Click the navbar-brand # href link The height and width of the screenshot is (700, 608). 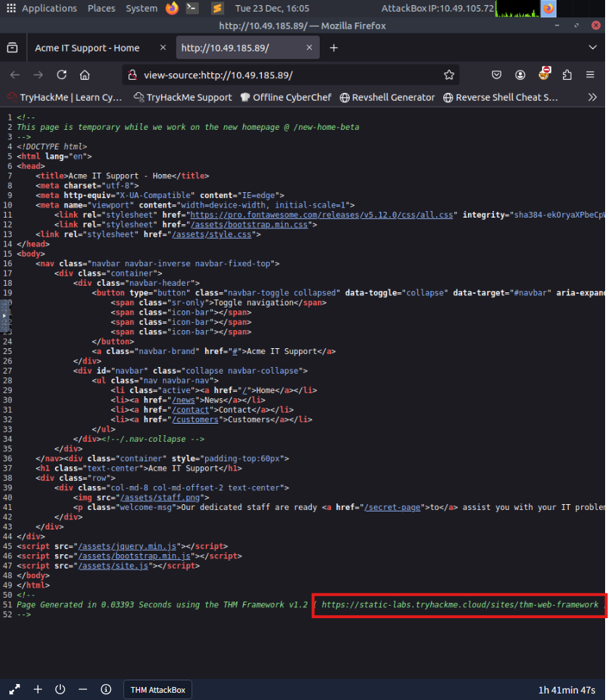pyautogui.click(x=235, y=351)
